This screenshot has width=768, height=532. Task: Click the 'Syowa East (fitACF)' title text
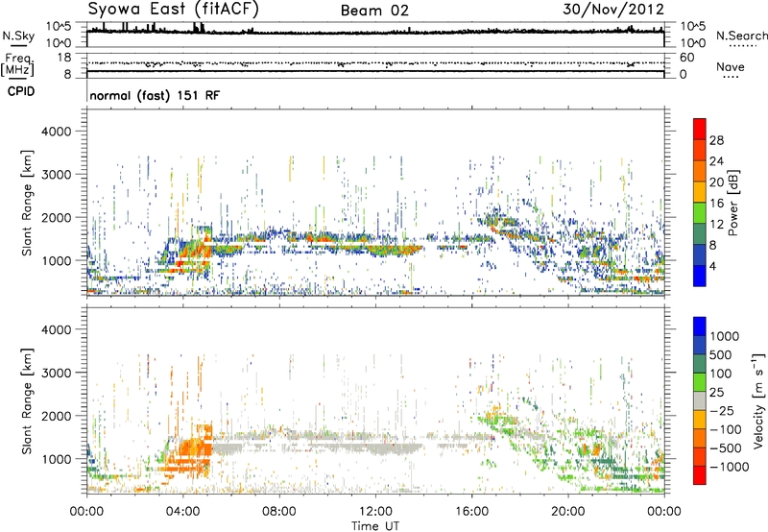(x=173, y=10)
